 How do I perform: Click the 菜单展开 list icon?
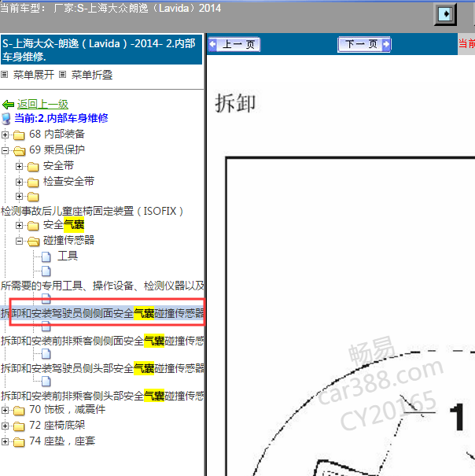4,75
